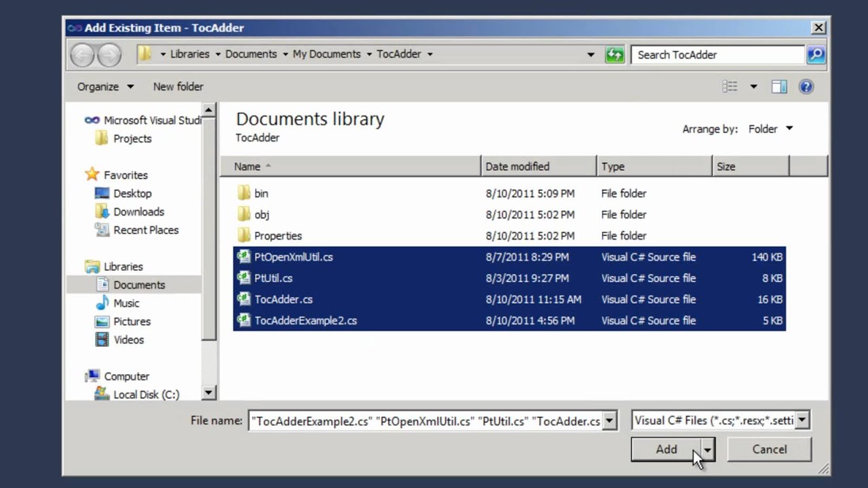The height and width of the screenshot is (488, 868).
Task: Click the obj folder icon
Action: tap(244, 214)
